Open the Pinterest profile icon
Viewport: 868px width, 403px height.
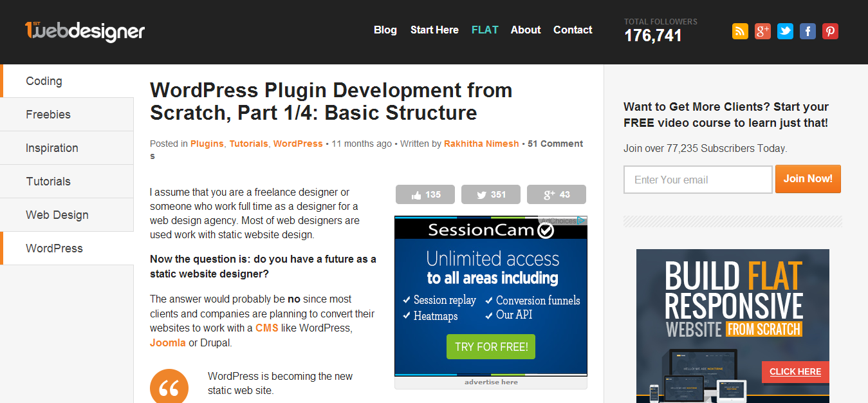pyautogui.click(x=830, y=31)
